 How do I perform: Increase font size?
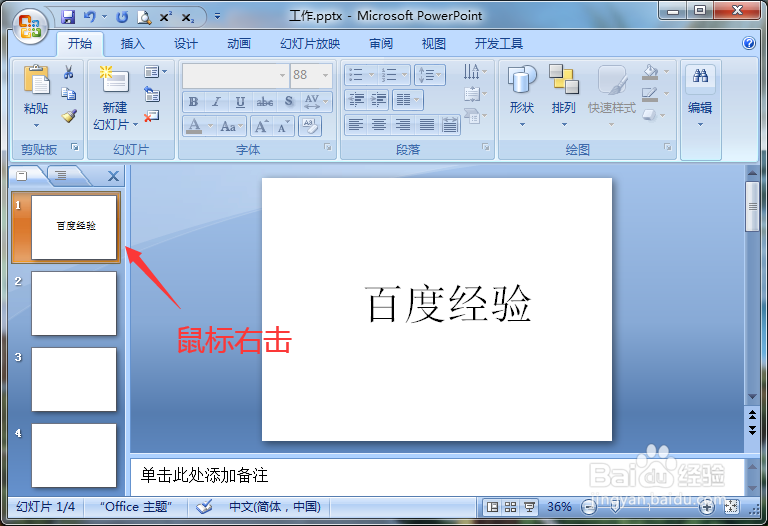point(262,126)
